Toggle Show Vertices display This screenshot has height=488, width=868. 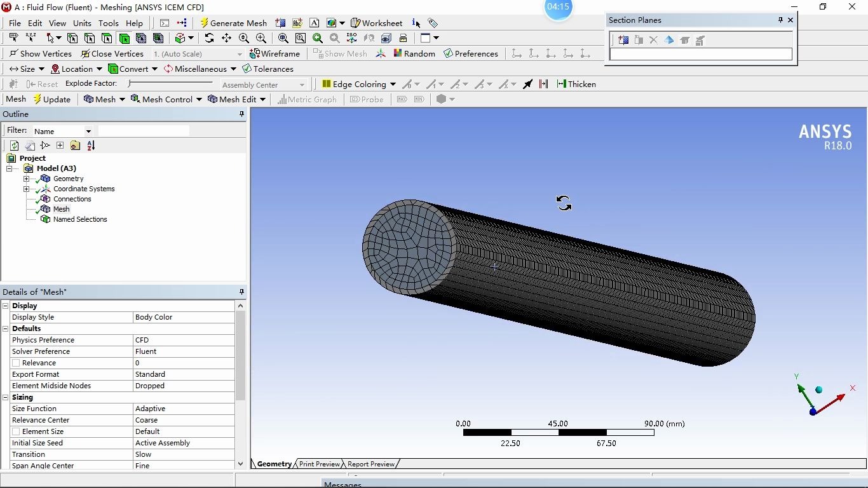tap(41, 53)
